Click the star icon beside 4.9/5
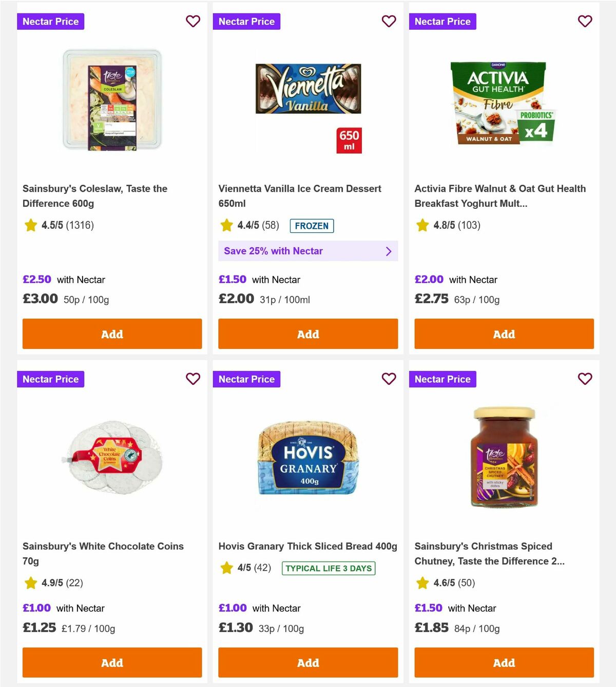This screenshot has width=616, height=687. [x=30, y=582]
